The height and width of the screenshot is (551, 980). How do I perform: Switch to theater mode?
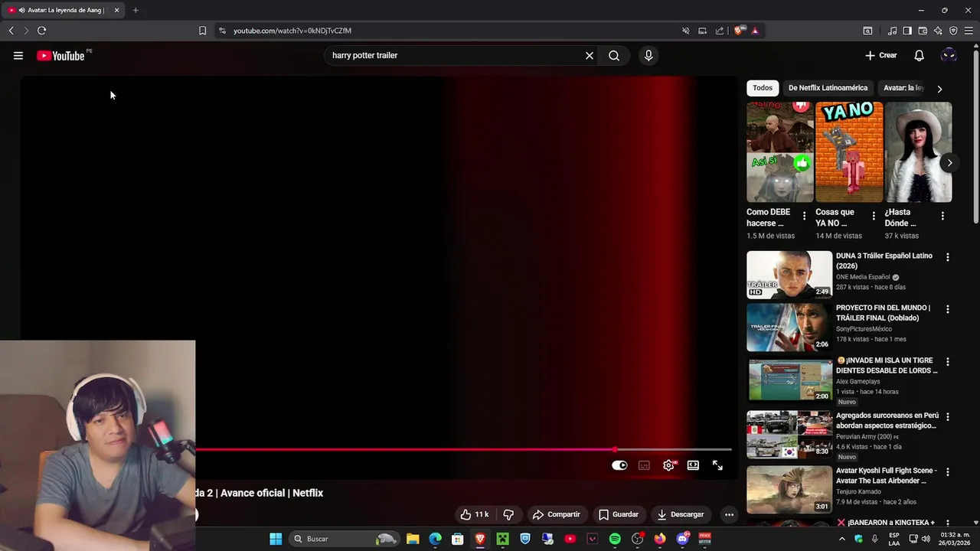(693, 465)
